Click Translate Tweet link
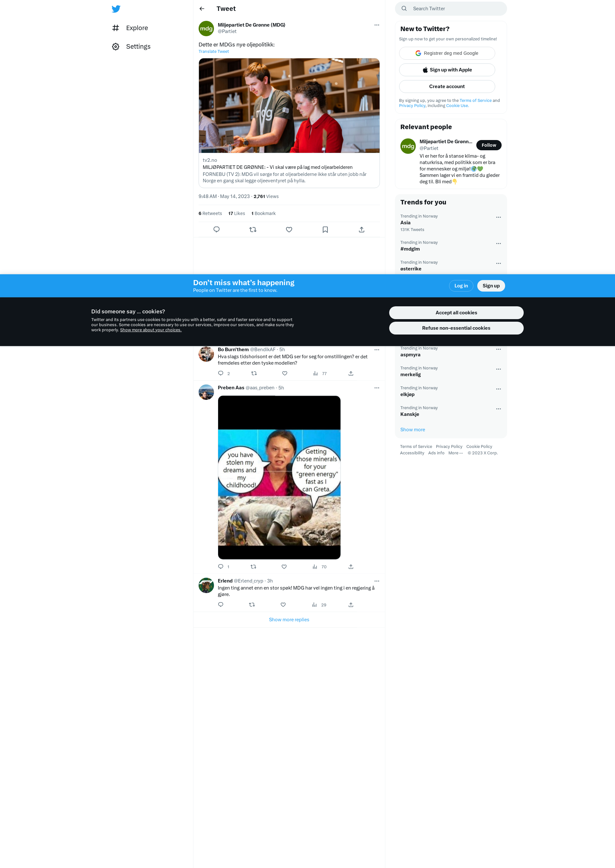This screenshot has width=615, height=868. [214, 52]
